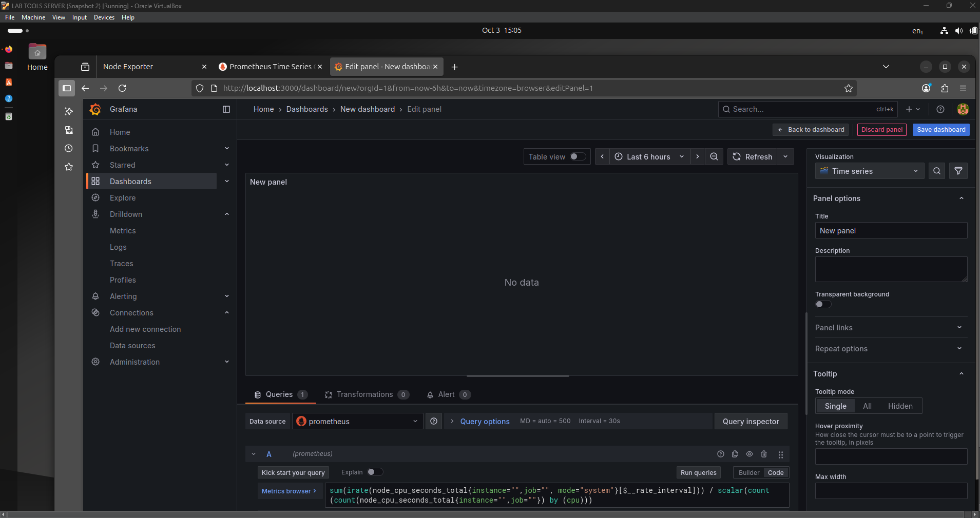Open Last 6 hours time picker
The width and height of the screenshot is (980, 518).
point(650,157)
